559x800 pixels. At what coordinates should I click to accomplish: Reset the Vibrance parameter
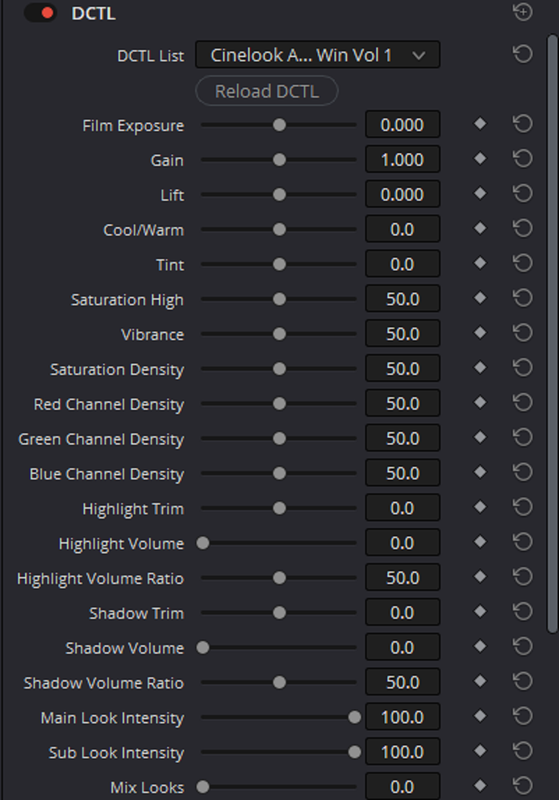coord(523,333)
